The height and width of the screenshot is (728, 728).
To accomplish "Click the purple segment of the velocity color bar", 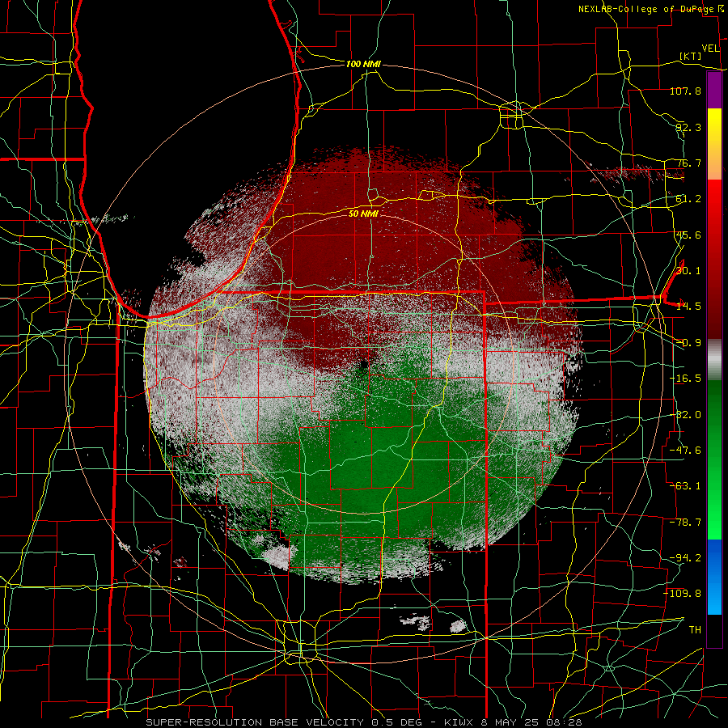I will 714,90.
